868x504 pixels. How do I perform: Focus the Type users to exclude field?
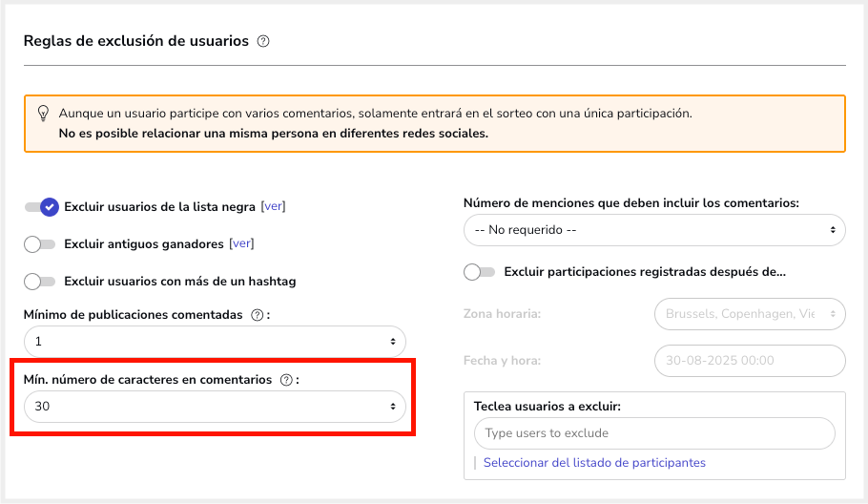click(x=653, y=433)
